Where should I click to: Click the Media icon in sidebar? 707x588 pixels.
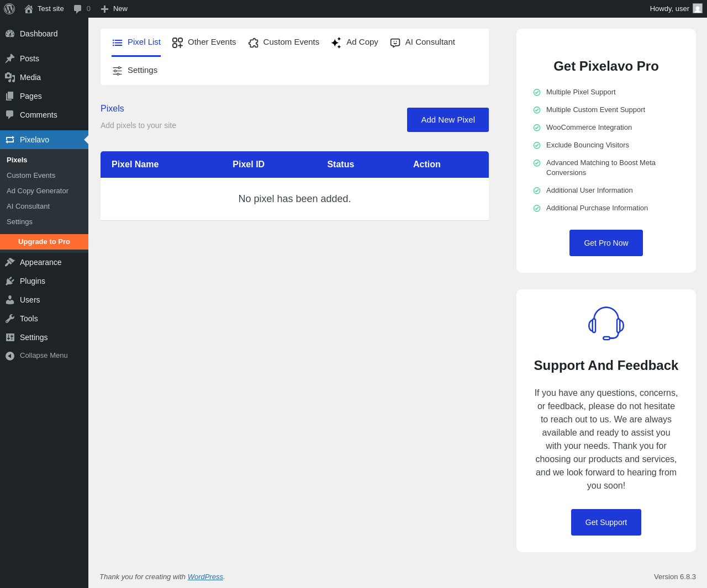(x=10, y=77)
